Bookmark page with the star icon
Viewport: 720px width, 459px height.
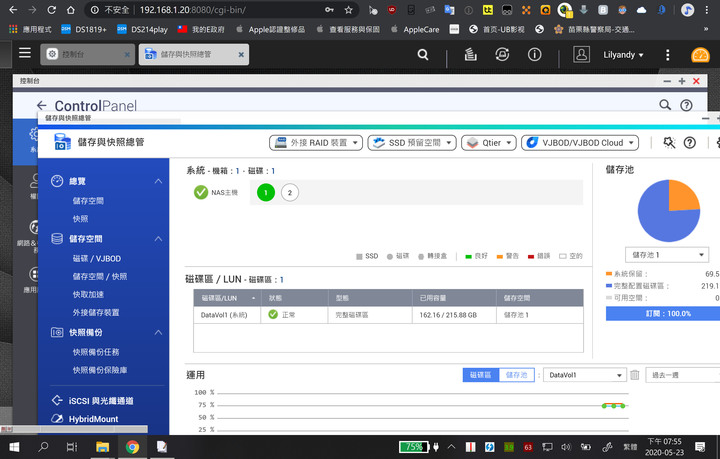coord(349,10)
